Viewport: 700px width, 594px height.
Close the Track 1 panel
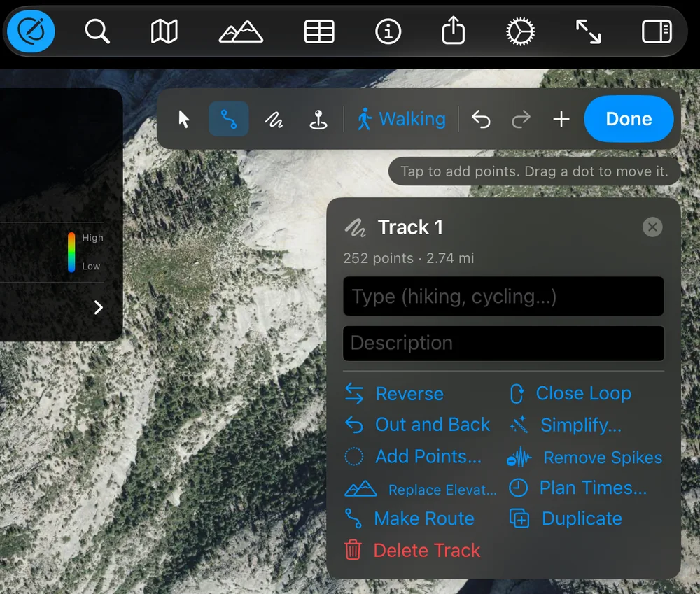click(652, 227)
